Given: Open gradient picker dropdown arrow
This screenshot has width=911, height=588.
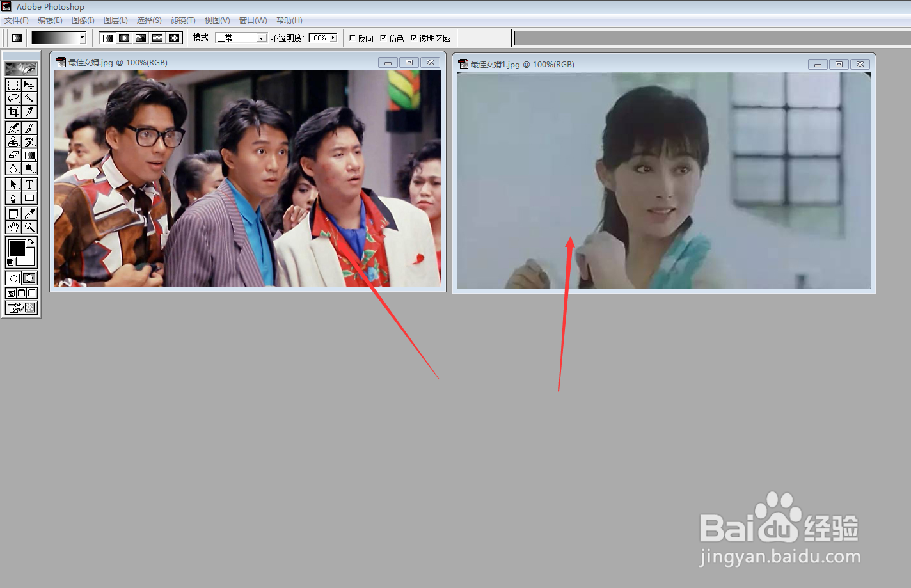Looking at the screenshot, I should 83,38.
